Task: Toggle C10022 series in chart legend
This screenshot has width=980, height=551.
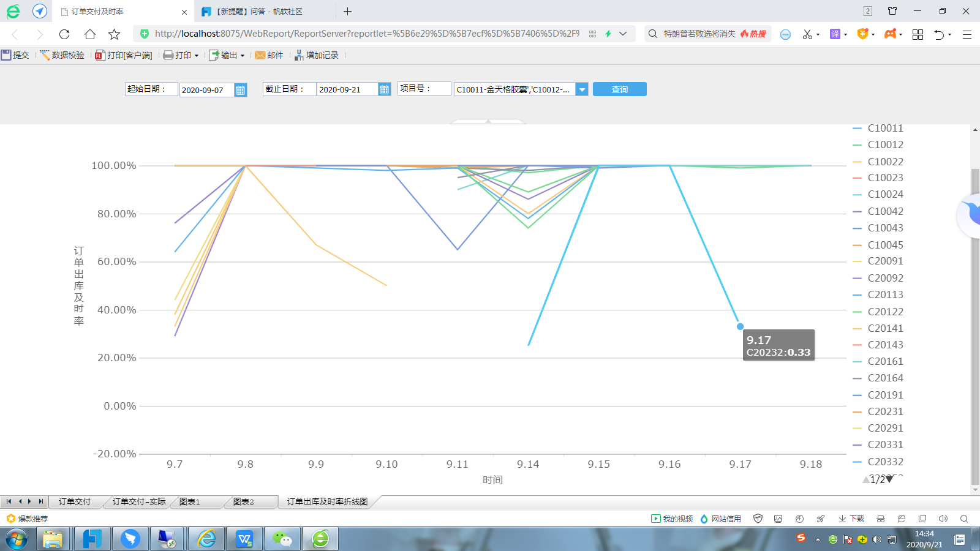Action: point(878,162)
